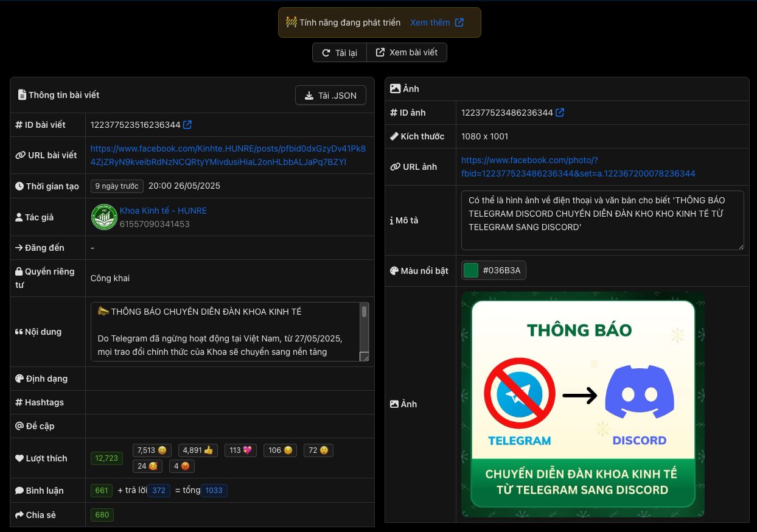Click the #036B3A green color swatch

coord(471,271)
